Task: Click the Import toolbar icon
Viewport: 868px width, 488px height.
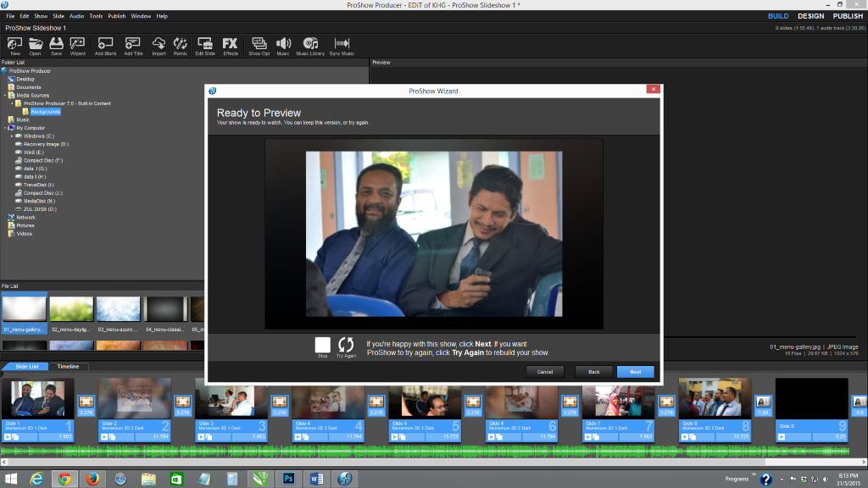Action: coord(159,46)
